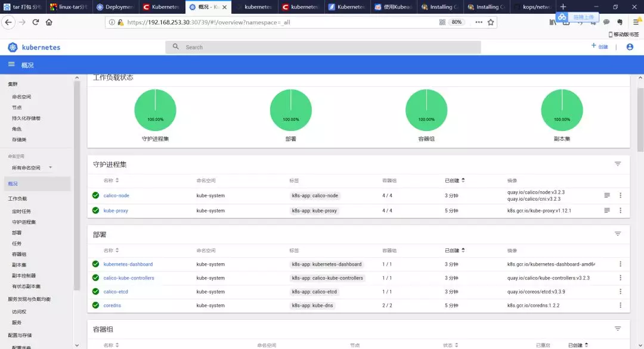Image resolution: width=644 pixels, height=349 pixels.
Task: Sort the 容器组 table by 名称
Action: pos(111,345)
